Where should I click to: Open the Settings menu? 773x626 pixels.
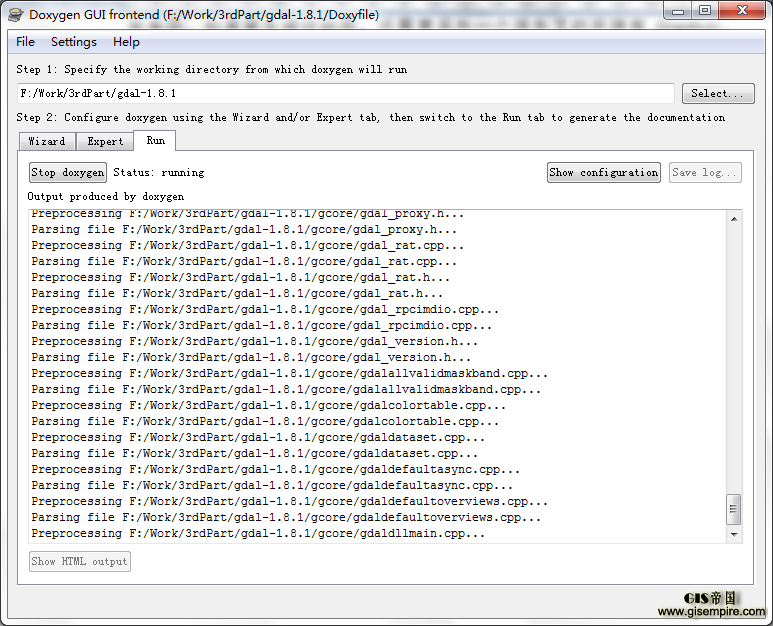(73, 42)
